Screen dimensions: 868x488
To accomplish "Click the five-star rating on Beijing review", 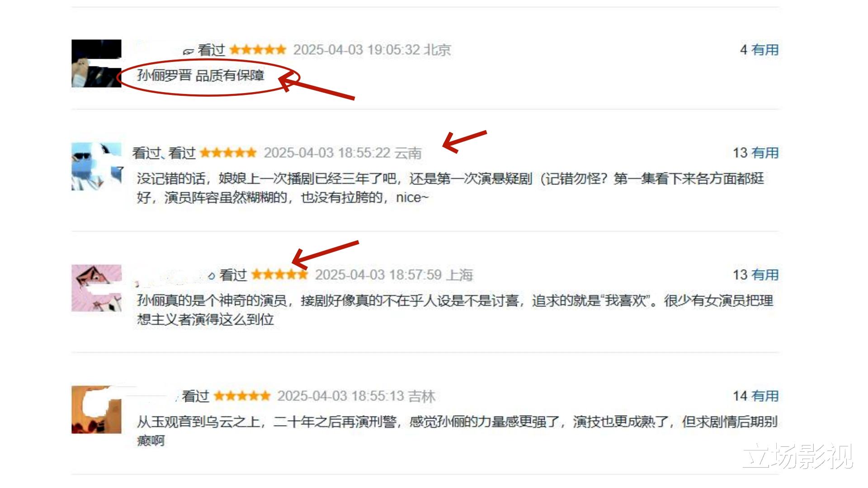I will 258,49.
